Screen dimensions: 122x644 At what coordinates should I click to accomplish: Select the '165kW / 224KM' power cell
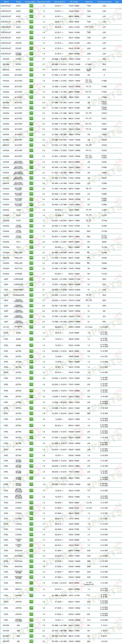[74, 327]
